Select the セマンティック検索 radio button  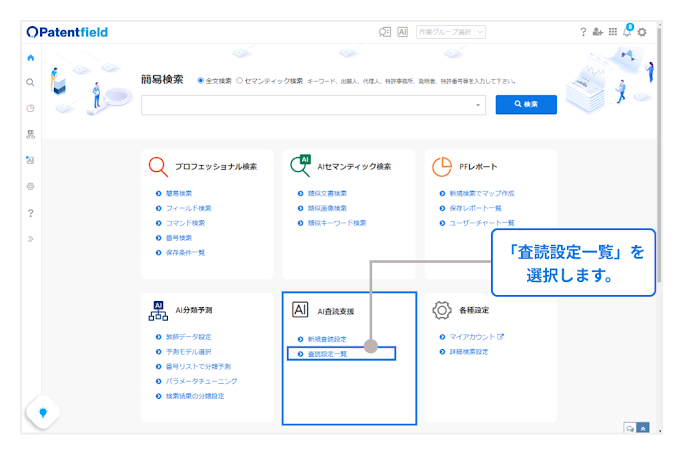(240, 80)
